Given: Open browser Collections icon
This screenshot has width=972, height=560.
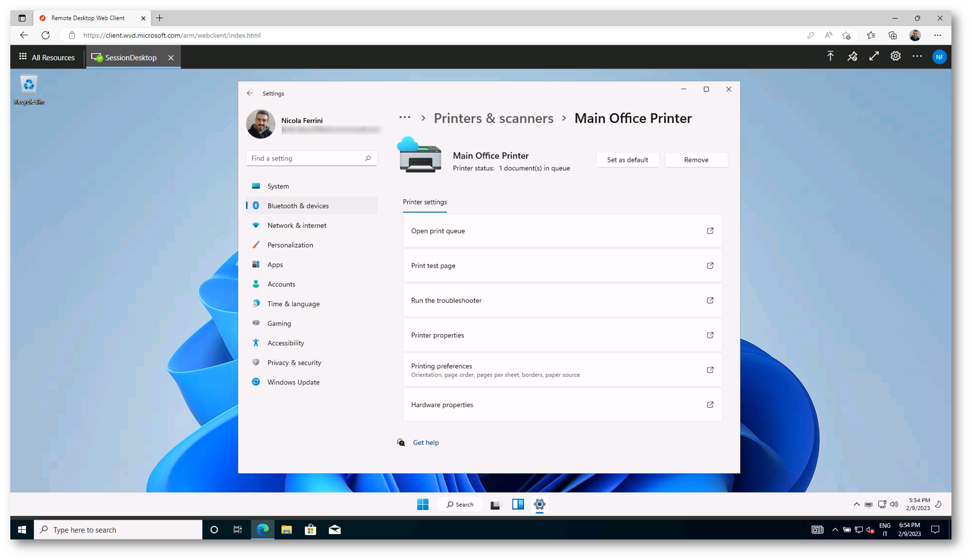Looking at the screenshot, I should 893,35.
